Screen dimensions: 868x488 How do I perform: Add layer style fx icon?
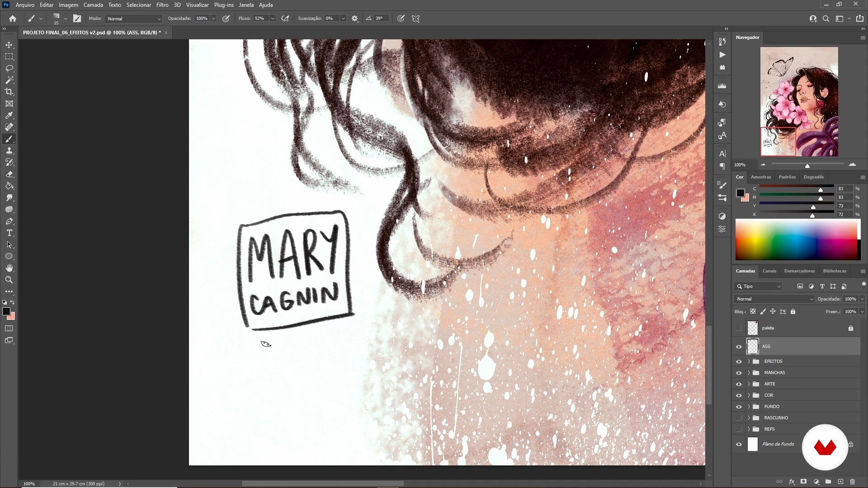point(792,482)
